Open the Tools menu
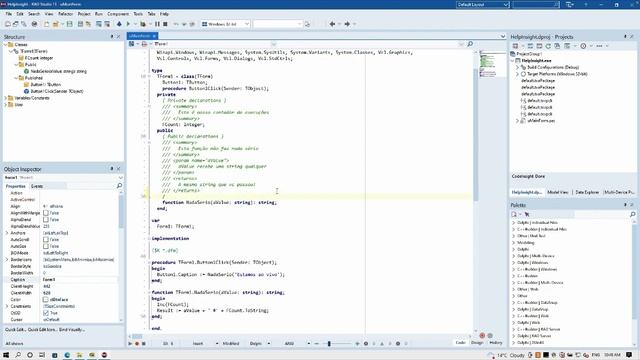Viewport: 640px width, 360px height. click(x=138, y=14)
